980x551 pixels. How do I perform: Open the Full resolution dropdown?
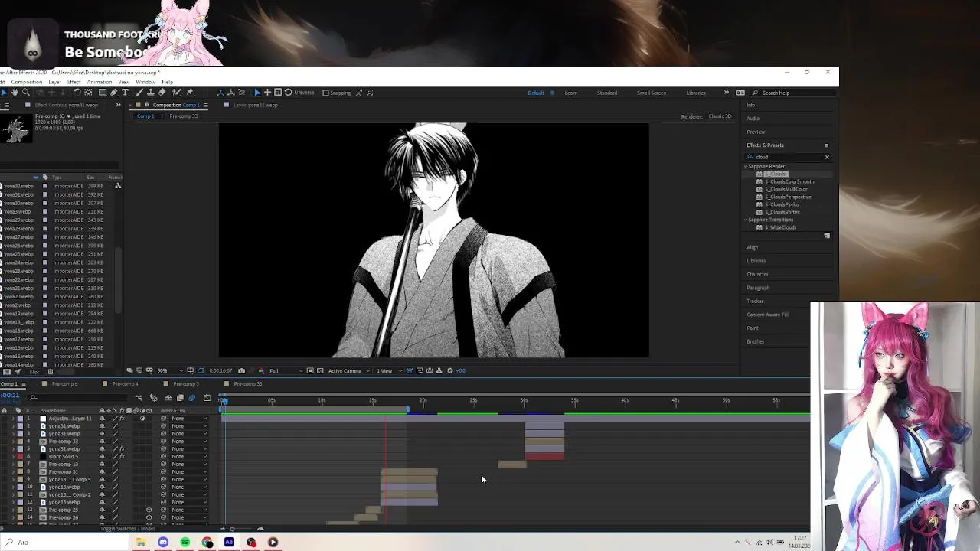tap(286, 370)
